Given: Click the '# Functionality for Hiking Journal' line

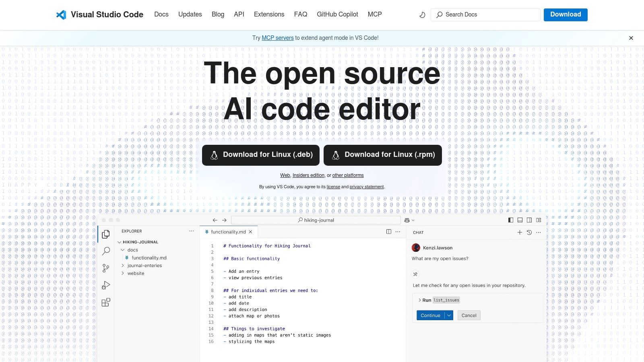Looking at the screenshot, I should click(267, 246).
